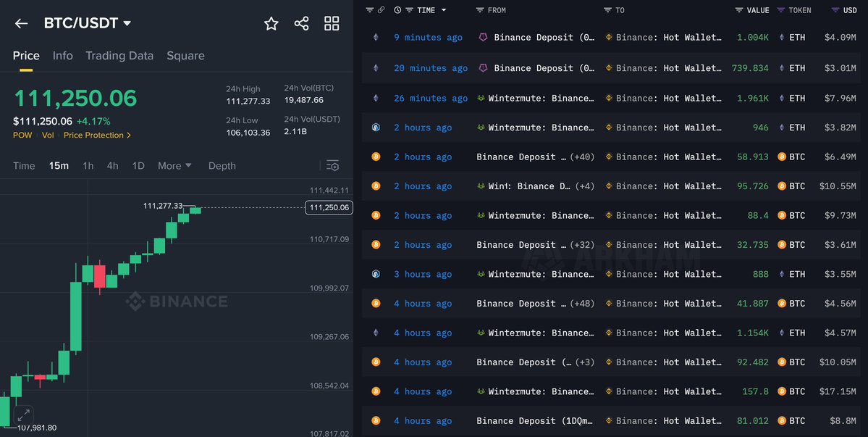
Task: Select the 1h chart interval
Action: tap(88, 166)
